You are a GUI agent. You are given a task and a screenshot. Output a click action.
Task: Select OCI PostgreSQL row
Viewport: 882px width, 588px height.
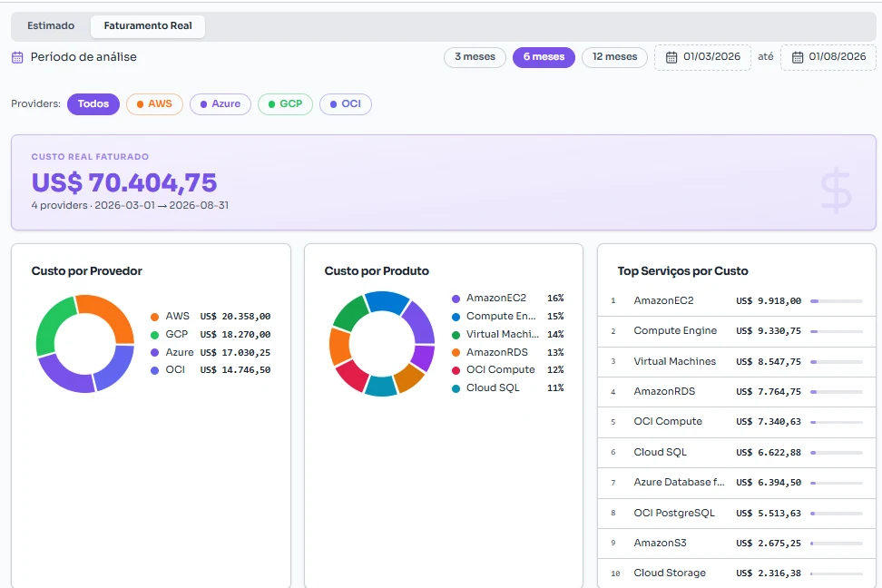736,514
